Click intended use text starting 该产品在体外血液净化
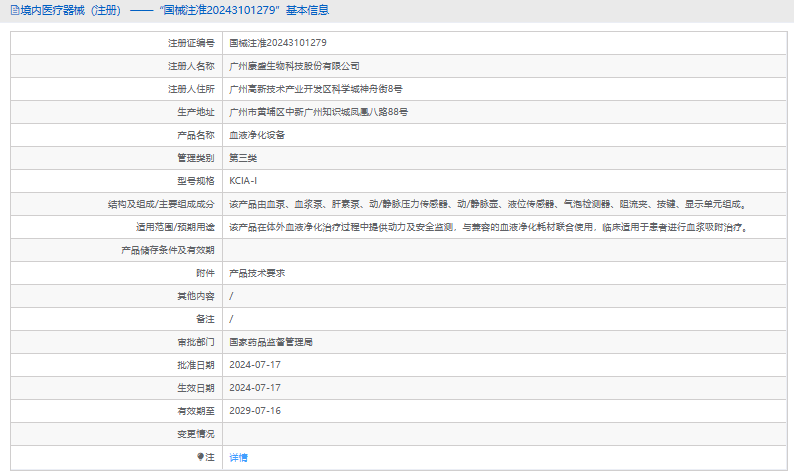 pyautogui.click(x=490, y=227)
